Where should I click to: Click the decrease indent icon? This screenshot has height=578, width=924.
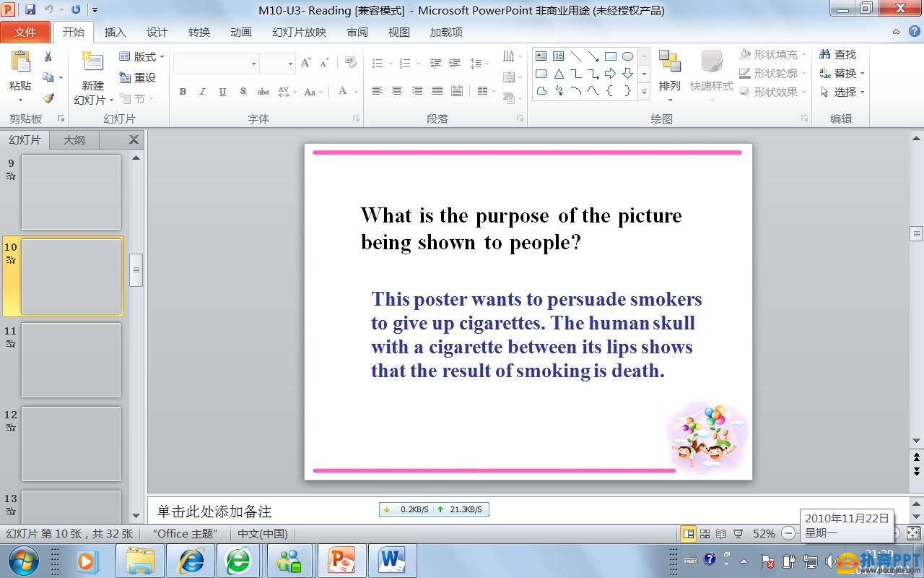tap(435, 64)
